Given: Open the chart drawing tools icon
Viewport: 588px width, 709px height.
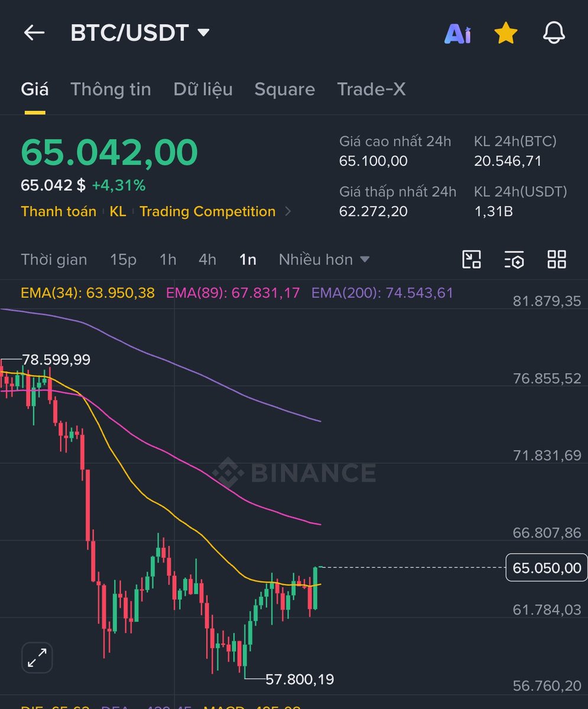Looking at the screenshot, I should 472,259.
